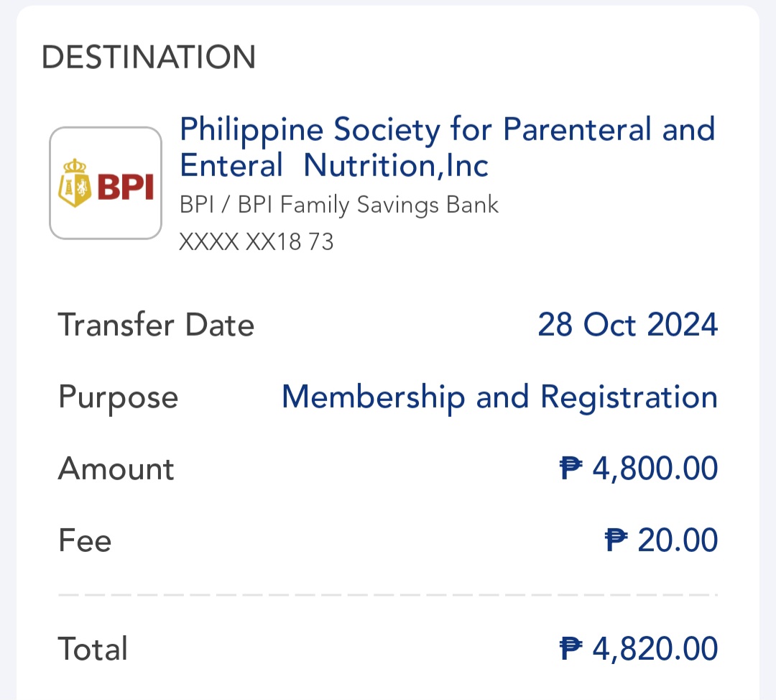Tap the Total label
The height and width of the screenshot is (700, 776).
click(93, 648)
